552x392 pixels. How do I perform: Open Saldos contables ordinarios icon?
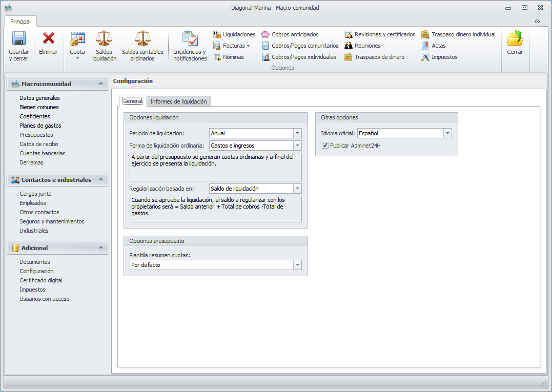tap(142, 38)
